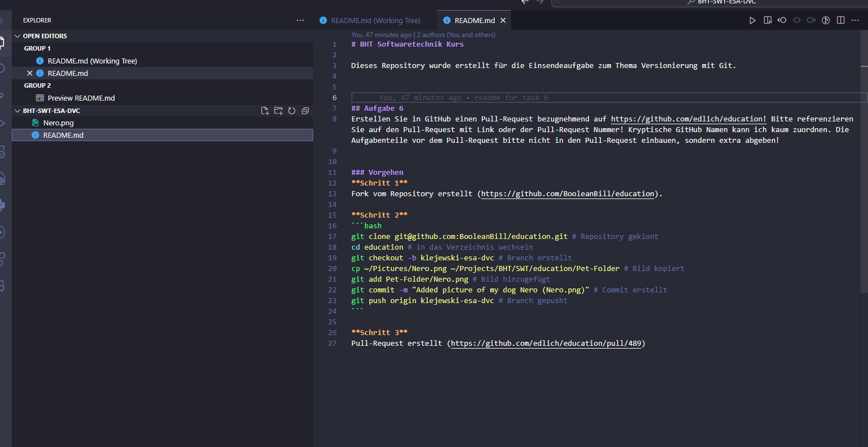This screenshot has height=447, width=868.
Task: Click the '## Aufgabe 6' heading line
Action: 377,109
